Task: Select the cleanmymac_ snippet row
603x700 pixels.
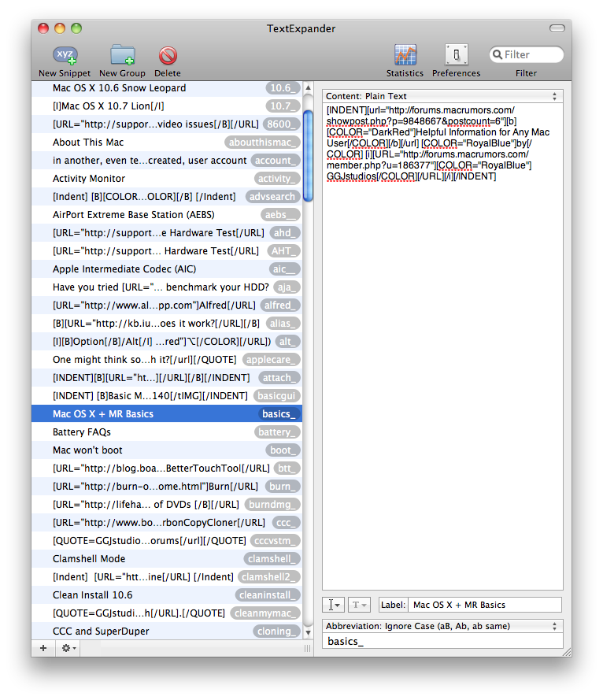Action: click(x=166, y=613)
